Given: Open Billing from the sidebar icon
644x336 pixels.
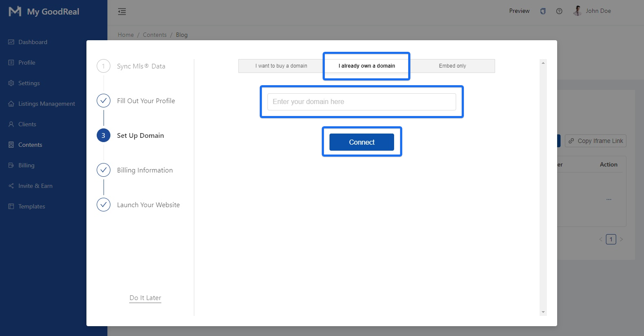Looking at the screenshot, I should 10,165.
